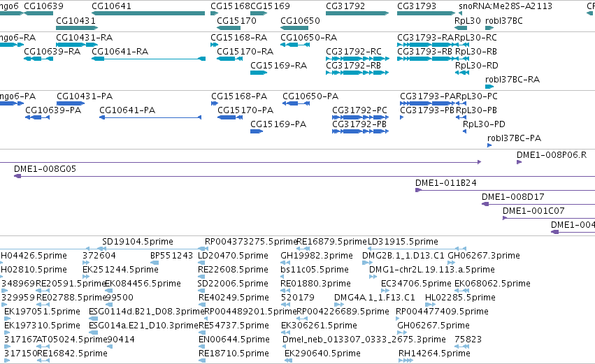This screenshot has height=364, width=595.
Task: Click the SD22006.5prime EST label
Action: tap(233, 284)
